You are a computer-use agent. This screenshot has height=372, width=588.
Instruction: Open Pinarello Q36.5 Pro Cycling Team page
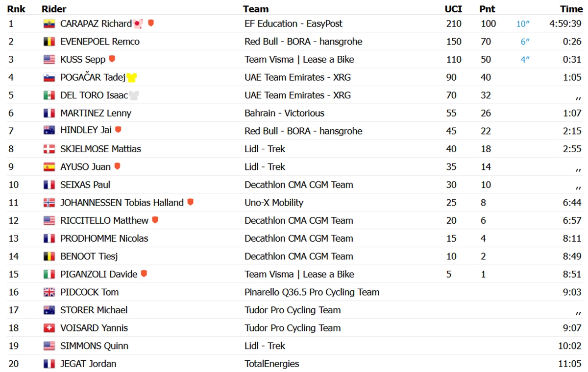[312, 292]
